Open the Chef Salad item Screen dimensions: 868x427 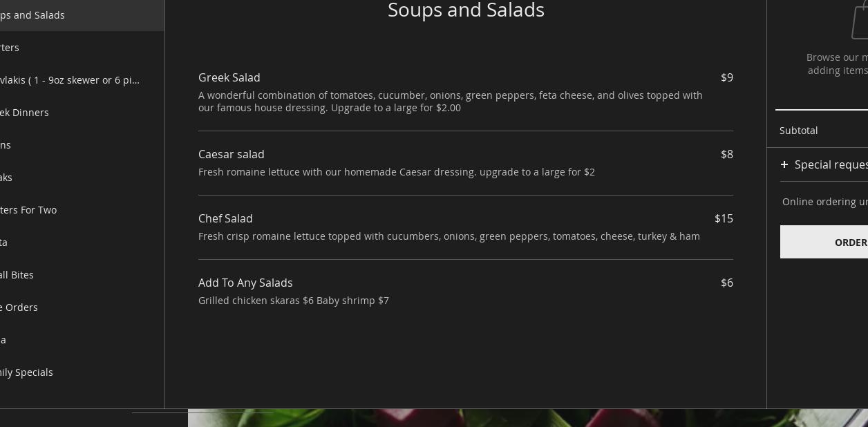(x=225, y=218)
